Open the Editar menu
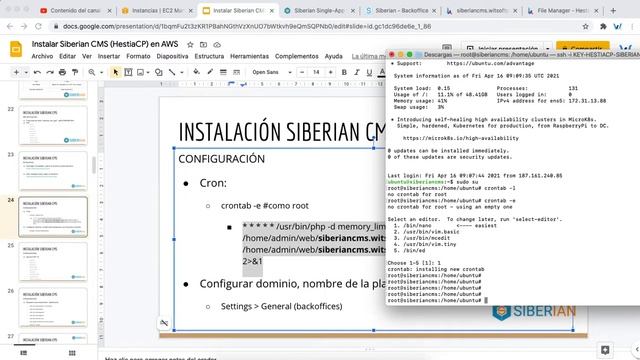 coord(67,56)
